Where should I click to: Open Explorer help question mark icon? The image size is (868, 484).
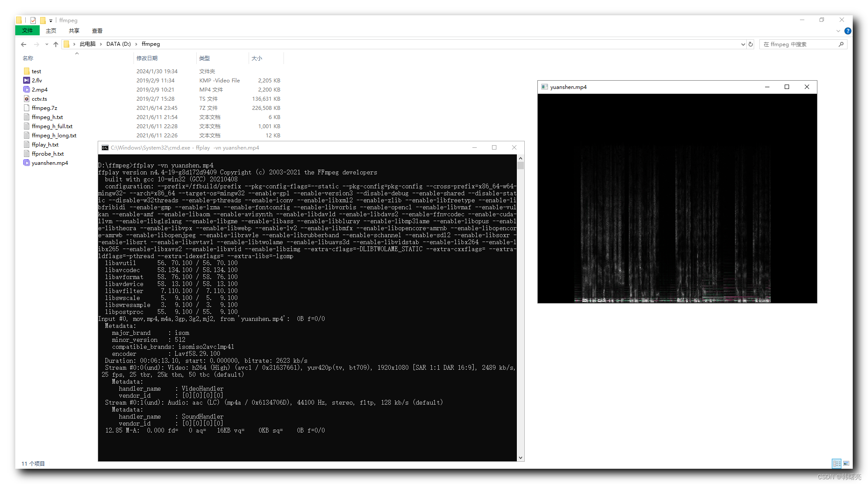pyautogui.click(x=847, y=31)
